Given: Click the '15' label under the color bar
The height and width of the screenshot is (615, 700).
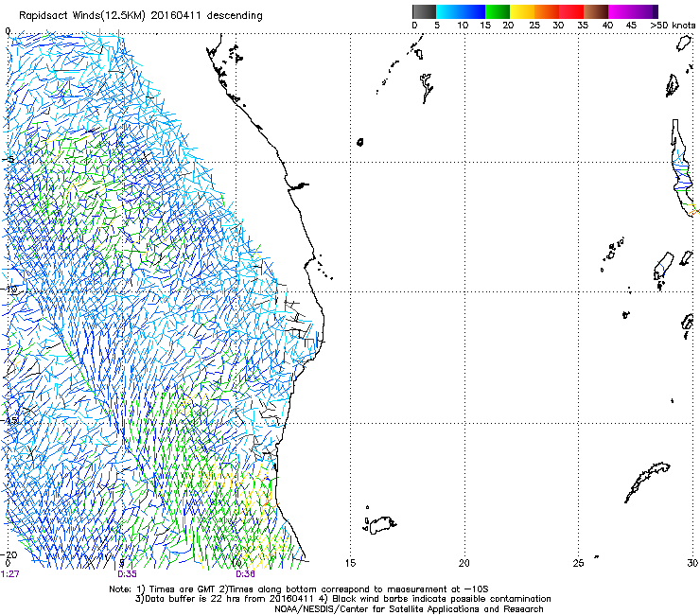Looking at the screenshot, I should pyautogui.click(x=485, y=26).
